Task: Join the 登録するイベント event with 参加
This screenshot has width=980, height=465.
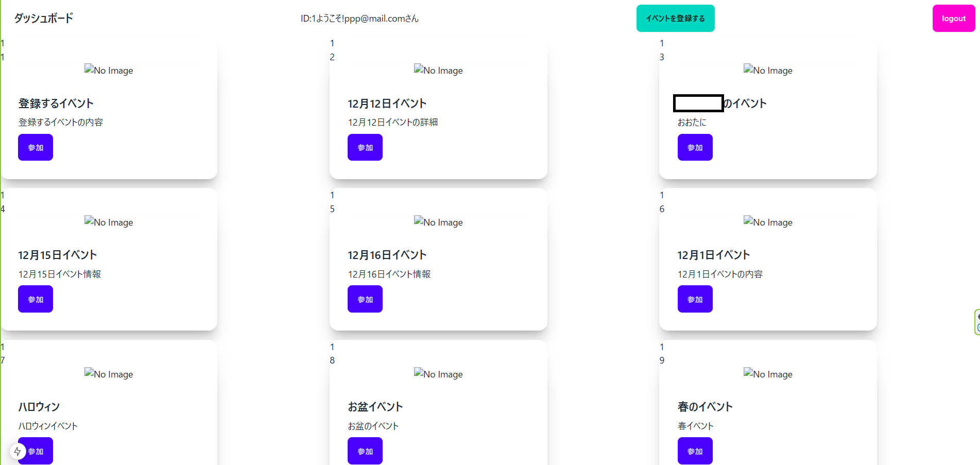Action: pyautogui.click(x=36, y=147)
